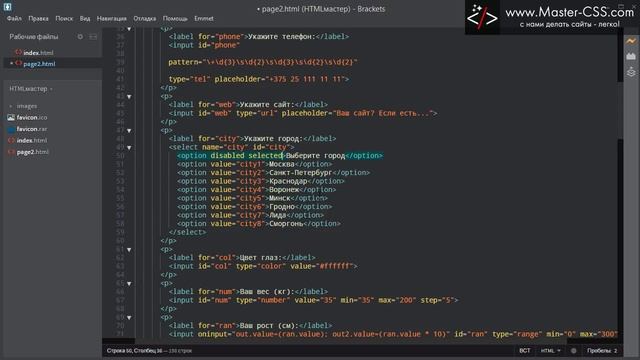This screenshot has width=640, height=360.
Task: Click favicon.ico image file icon
Action: 11,118
